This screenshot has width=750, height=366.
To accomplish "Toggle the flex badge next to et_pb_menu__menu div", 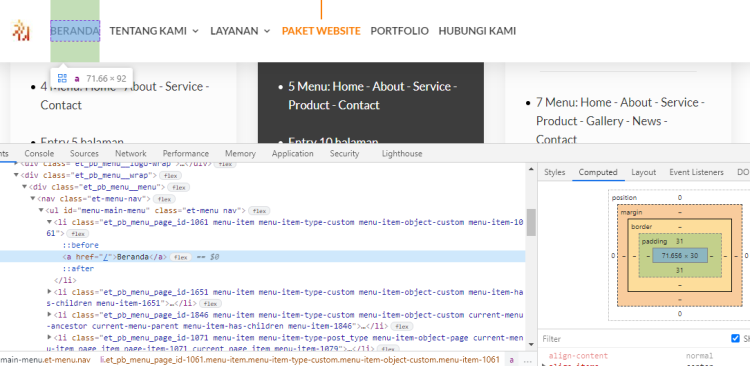I will 179,187.
